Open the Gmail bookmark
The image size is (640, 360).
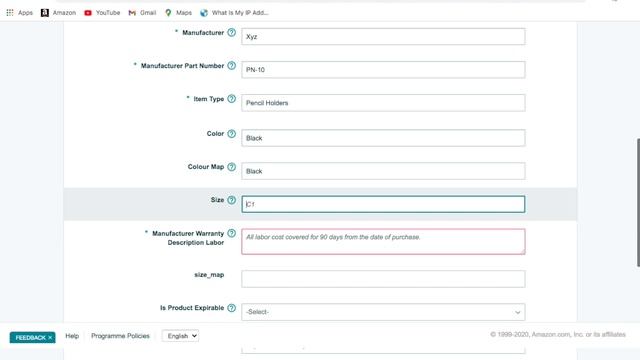[142, 13]
